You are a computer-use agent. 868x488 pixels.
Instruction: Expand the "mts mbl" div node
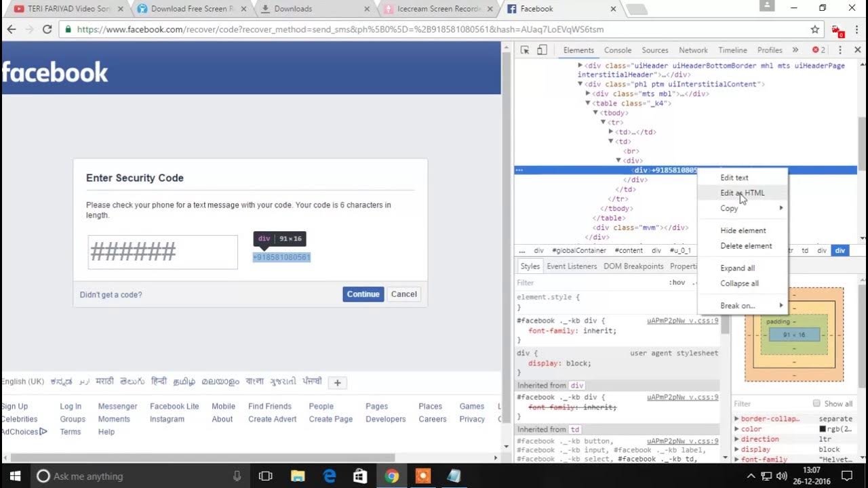tap(589, 94)
